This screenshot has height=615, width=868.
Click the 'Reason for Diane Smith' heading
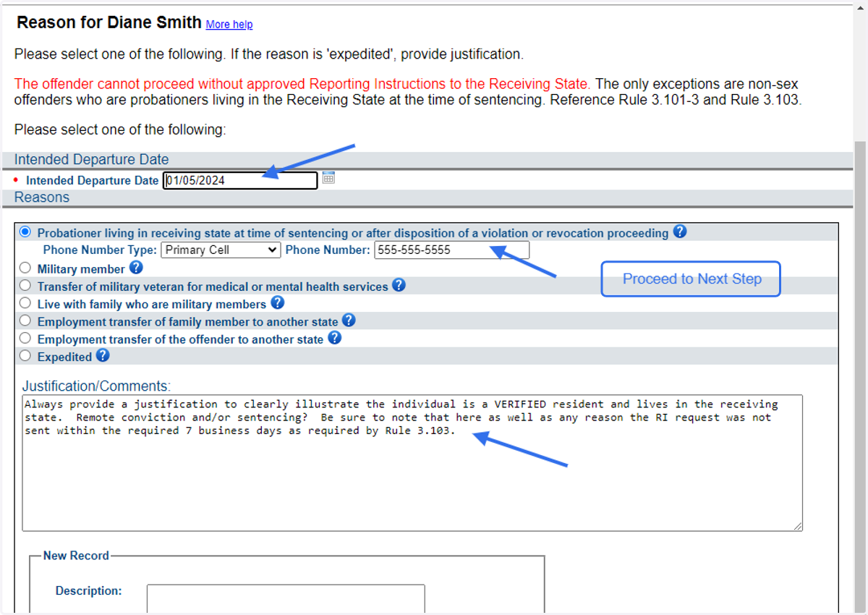(x=109, y=22)
